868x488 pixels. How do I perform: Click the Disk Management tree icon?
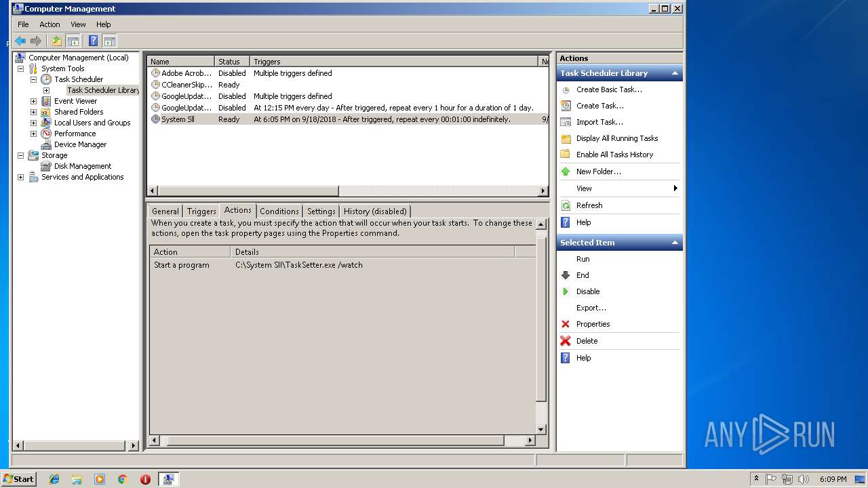coord(46,166)
